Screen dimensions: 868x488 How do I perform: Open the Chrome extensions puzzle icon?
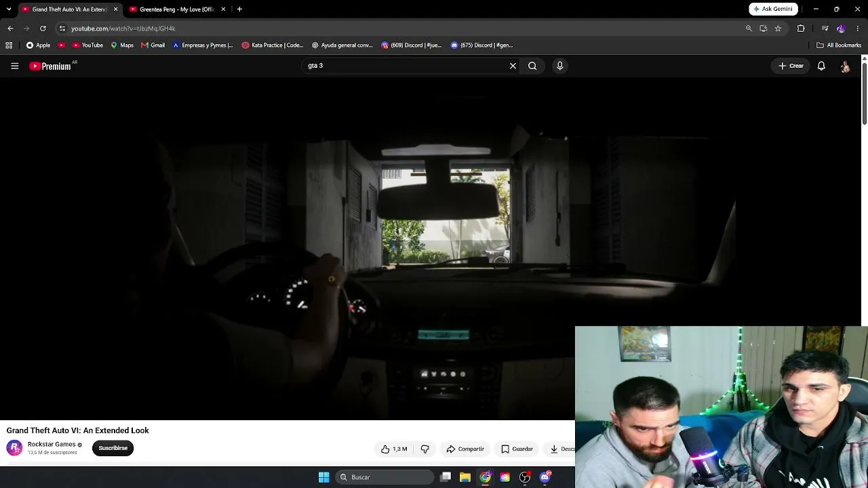pos(801,28)
